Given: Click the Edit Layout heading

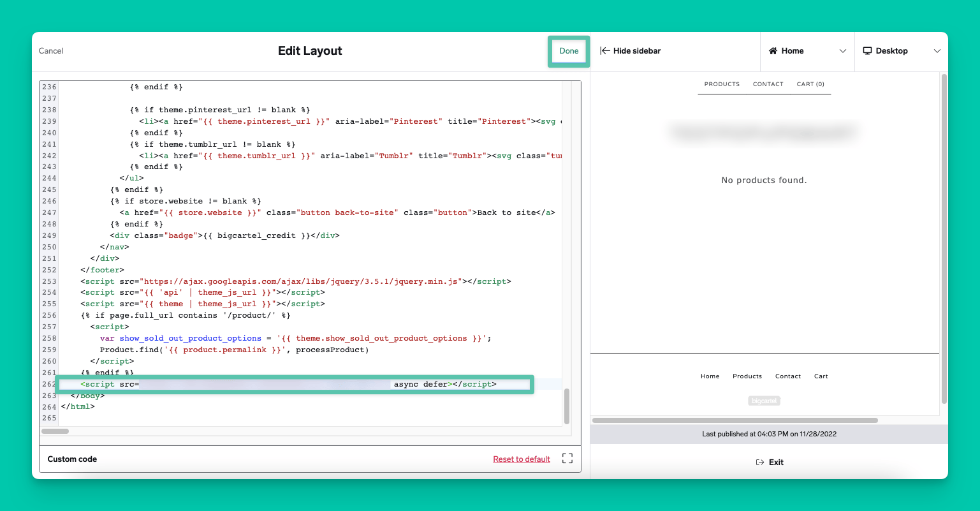Looking at the screenshot, I should tap(310, 51).
